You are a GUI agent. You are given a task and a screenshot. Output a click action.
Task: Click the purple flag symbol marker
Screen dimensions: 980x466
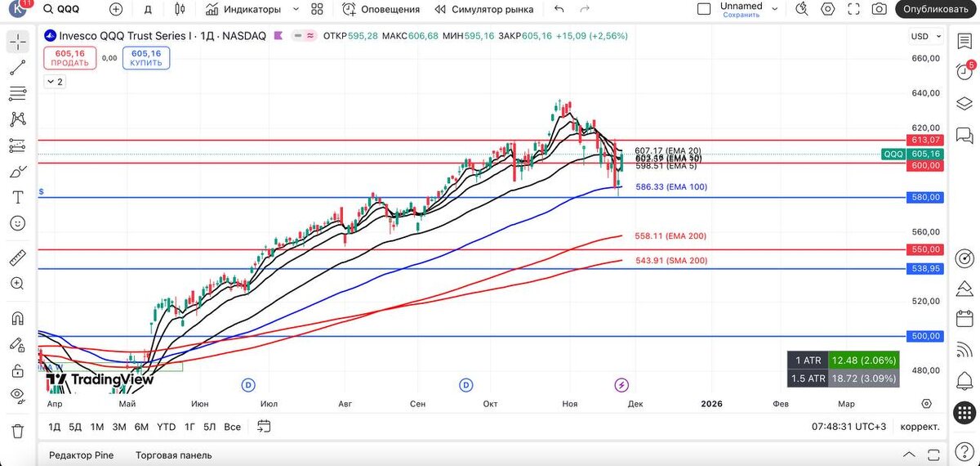point(280,36)
